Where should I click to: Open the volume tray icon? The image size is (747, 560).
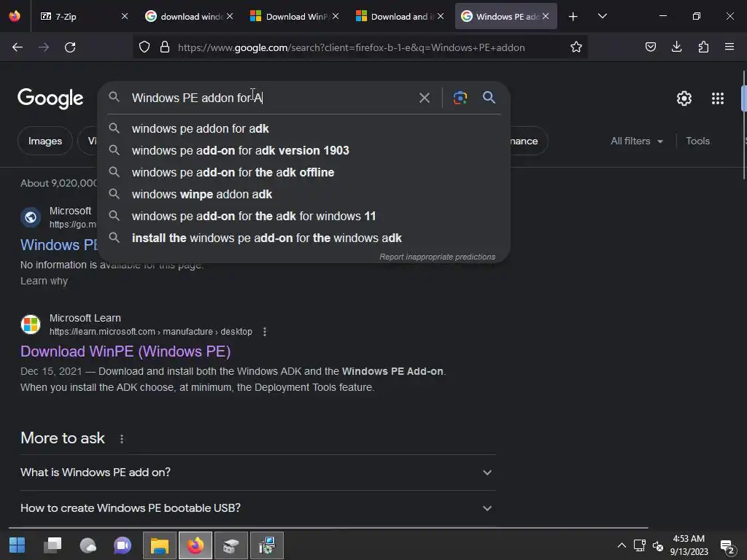tap(658, 545)
